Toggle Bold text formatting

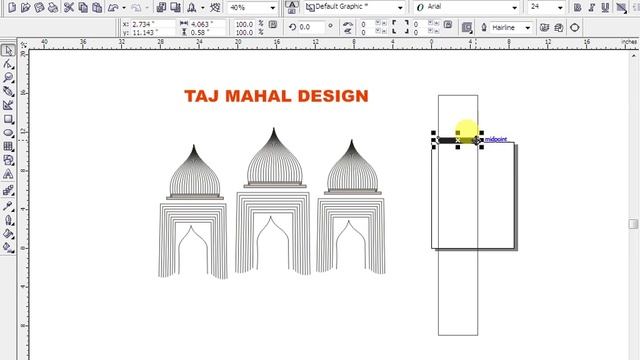click(578, 7)
